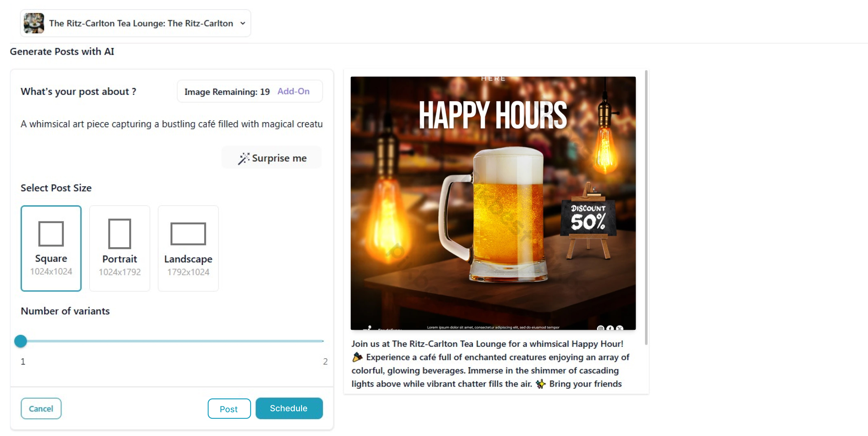This screenshot has height=436, width=868.
Task: Click the landscape rectangle icon
Action: 188,234
